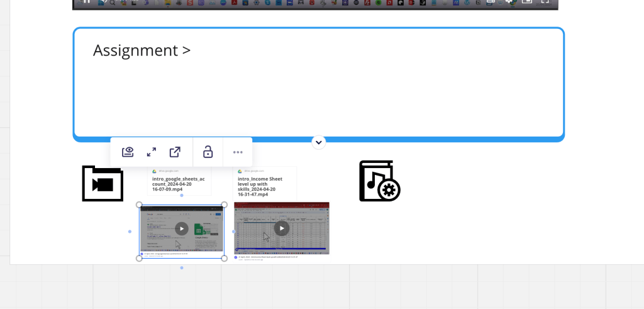Viewport: 644px width, 309px height.
Task: Click the top-right resize handle of selected video
Action: 225,205
